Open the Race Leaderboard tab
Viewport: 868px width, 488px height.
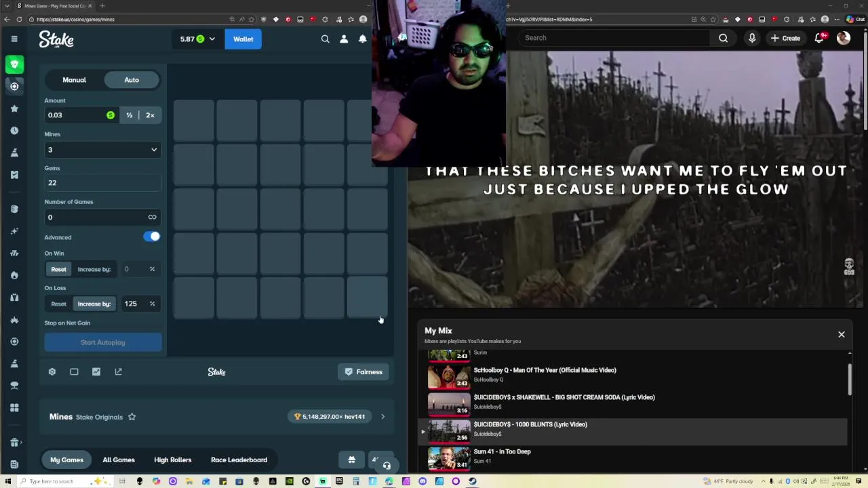(x=239, y=460)
